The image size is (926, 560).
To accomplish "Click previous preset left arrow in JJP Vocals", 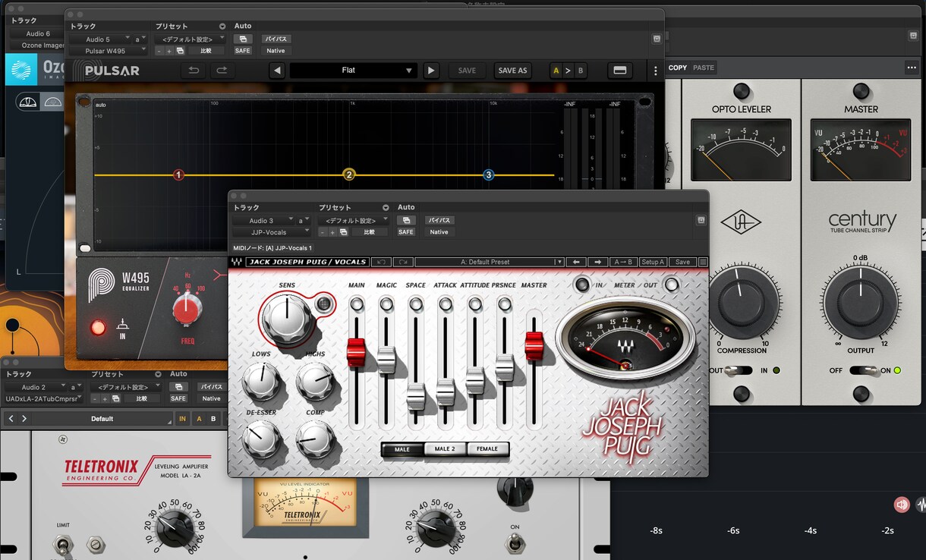I will click(x=576, y=262).
